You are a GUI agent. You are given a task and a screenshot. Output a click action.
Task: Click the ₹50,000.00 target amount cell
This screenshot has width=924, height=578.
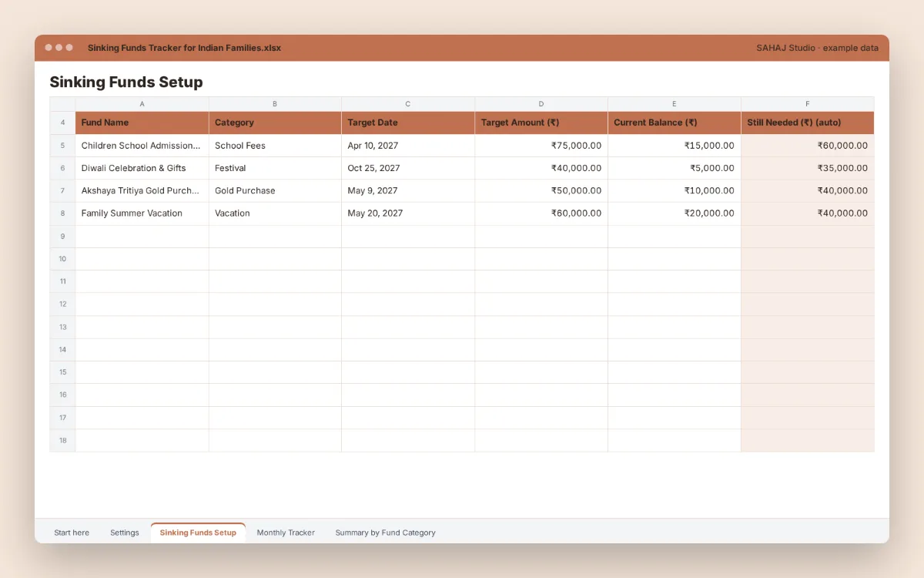point(541,191)
